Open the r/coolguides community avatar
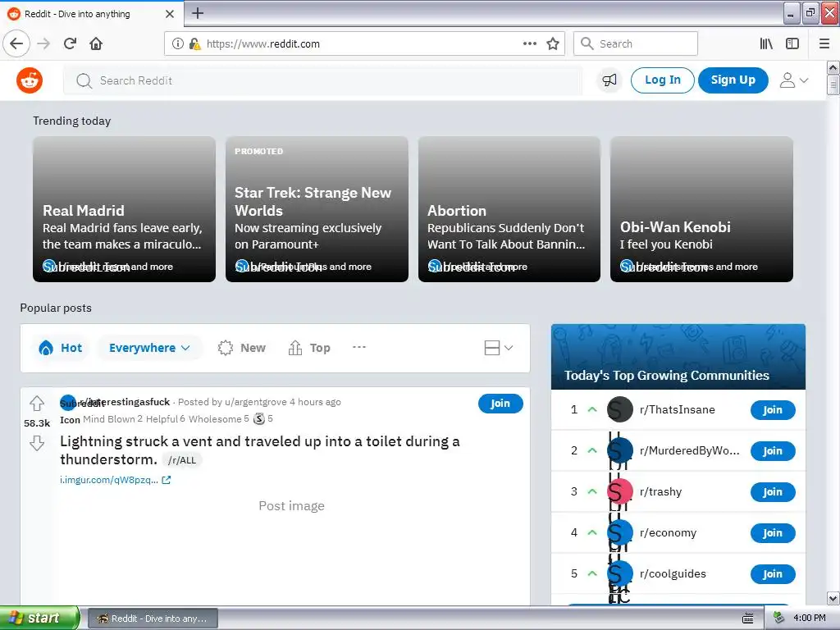 tap(620, 573)
